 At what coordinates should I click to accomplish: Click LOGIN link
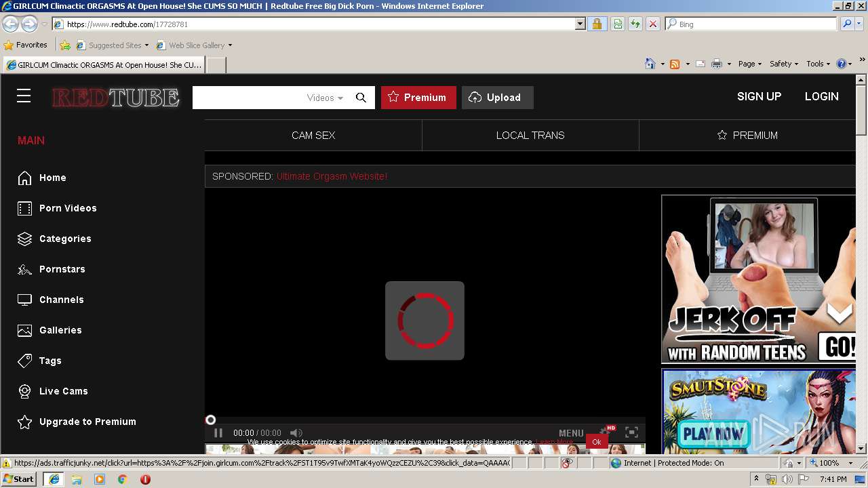click(821, 96)
